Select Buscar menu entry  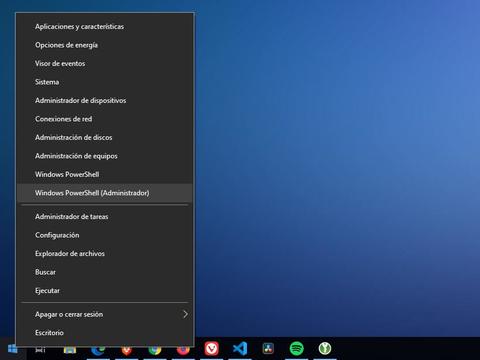pos(105,272)
